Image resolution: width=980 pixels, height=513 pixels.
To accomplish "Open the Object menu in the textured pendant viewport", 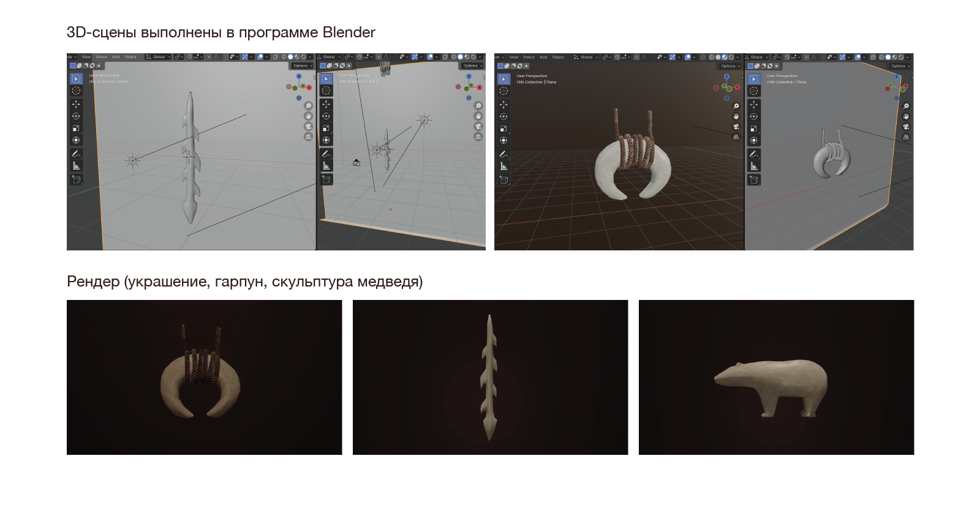I will click(x=558, y=57).
